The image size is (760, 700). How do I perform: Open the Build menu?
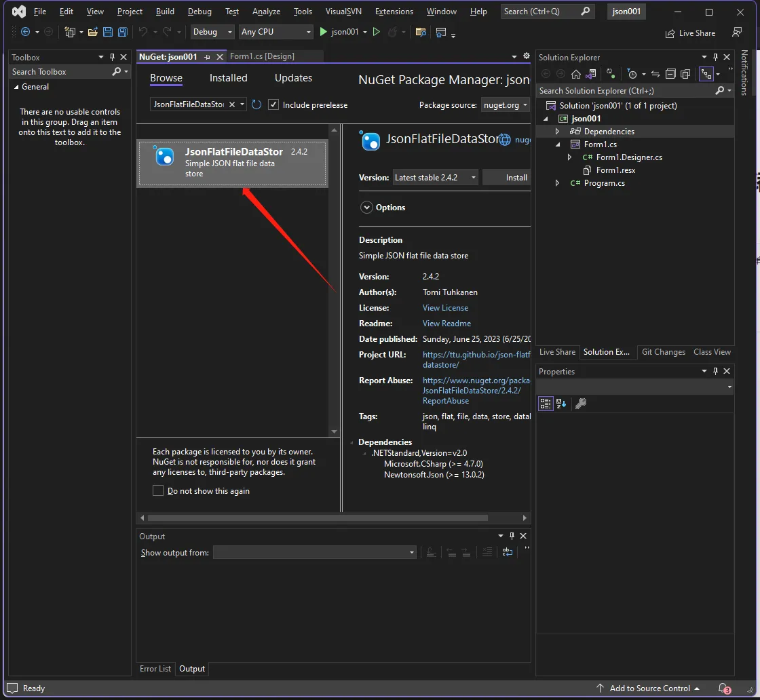[x=165, y=12]
